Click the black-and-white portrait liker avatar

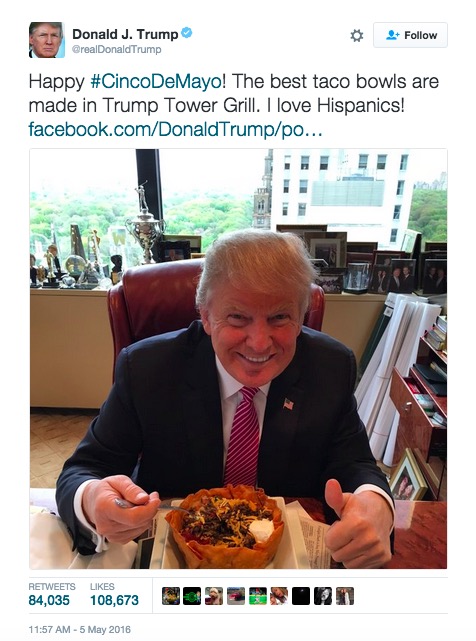tap(323, 596)
